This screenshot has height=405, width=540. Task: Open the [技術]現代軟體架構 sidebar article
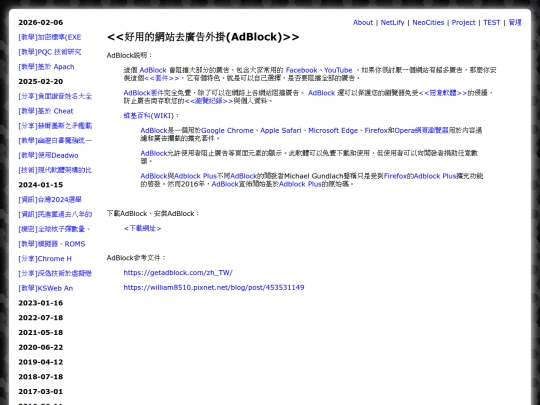tap(55, 170)
